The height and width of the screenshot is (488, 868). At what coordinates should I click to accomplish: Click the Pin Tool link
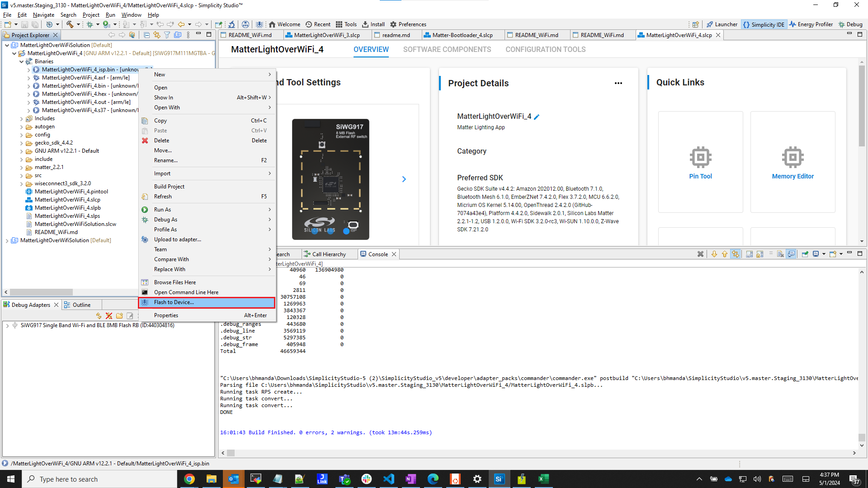point(700,176)
